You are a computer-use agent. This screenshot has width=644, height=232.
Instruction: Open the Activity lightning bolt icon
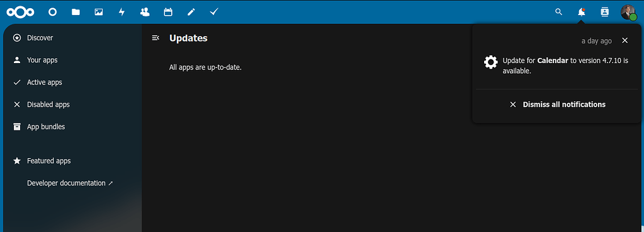click(x=121, y=12)
